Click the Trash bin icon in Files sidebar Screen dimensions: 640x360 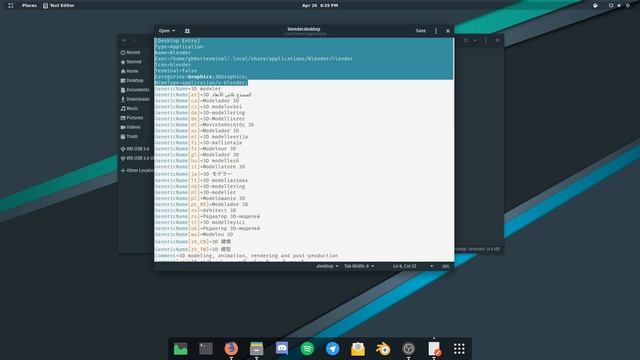[x=123, y=137]
